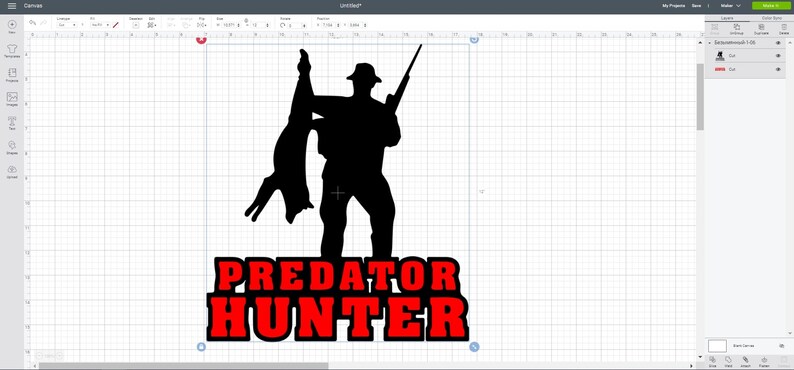Image resolution: width=794 pixels, height=370 pixels.
Task: Open the Arrange options
Action: (186, 25)
